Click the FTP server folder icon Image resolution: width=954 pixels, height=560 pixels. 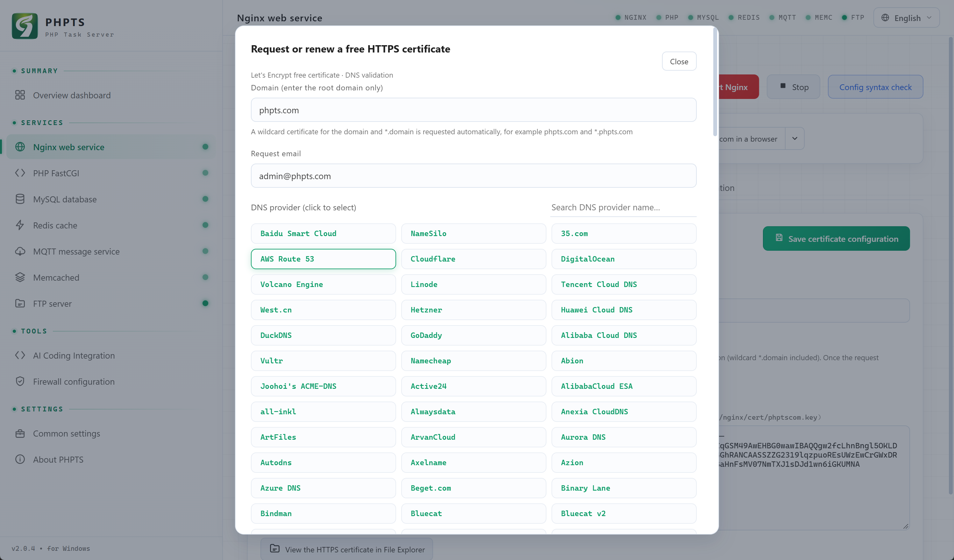20,304
